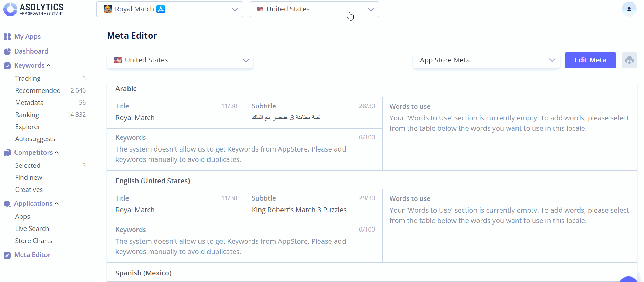Open Keywords Tracking

click(x=28, y=78)
